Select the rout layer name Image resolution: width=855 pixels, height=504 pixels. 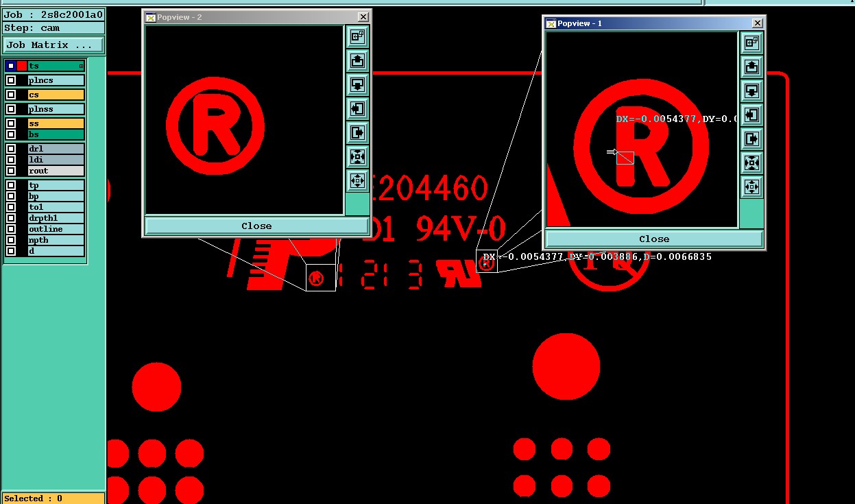click(x=56, y=171)
